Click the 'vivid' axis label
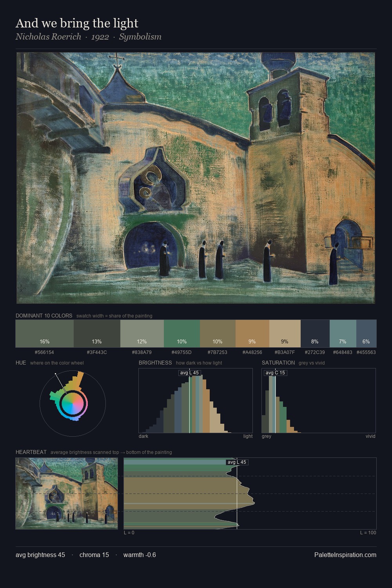The width and height of the screenshot is (392, 588). tap(370, 436)
